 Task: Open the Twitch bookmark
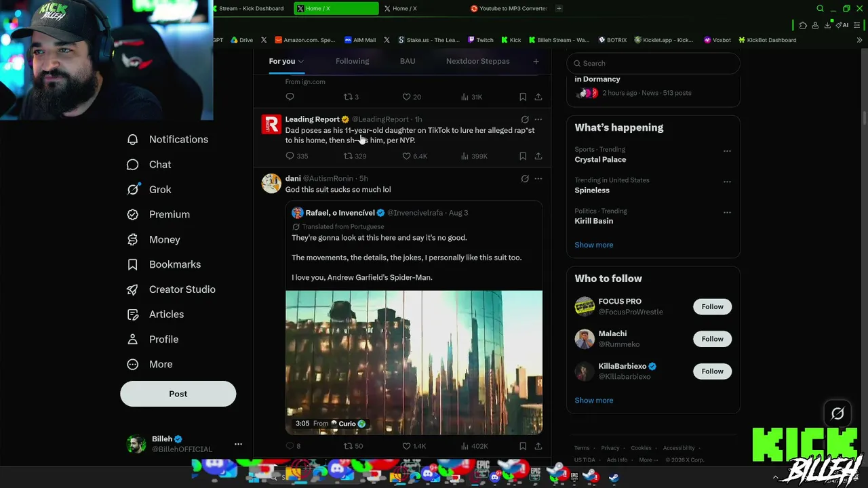[481, 40]
